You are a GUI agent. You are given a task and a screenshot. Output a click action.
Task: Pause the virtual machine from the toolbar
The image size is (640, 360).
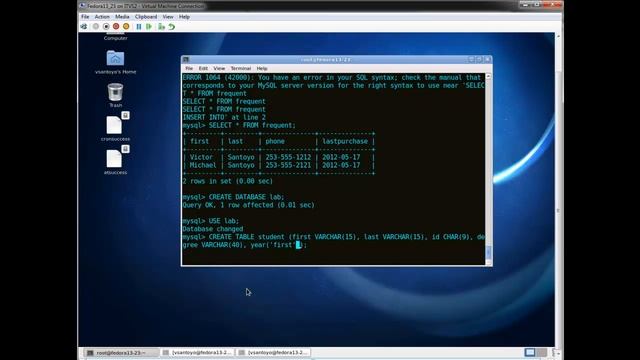139,27
